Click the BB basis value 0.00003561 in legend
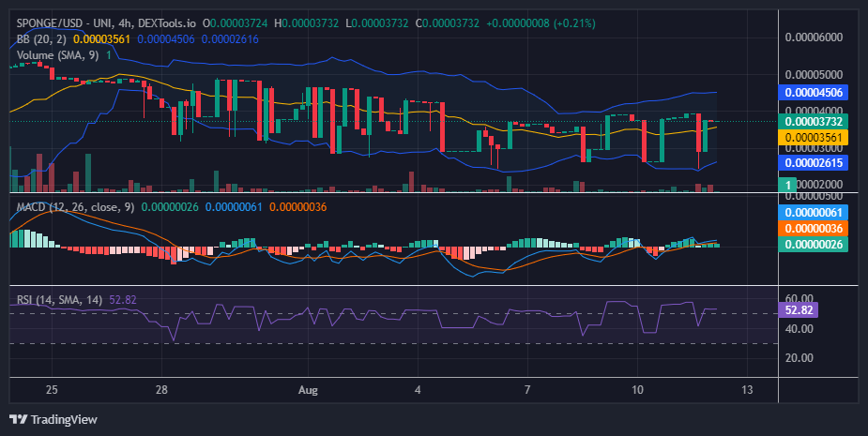 click(102, 39)
